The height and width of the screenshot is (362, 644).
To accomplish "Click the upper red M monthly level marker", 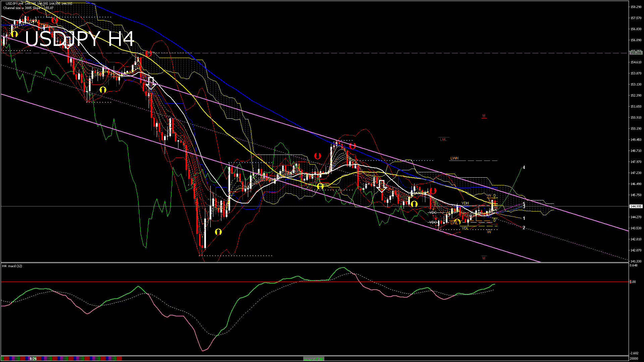I will pos(484,116).
